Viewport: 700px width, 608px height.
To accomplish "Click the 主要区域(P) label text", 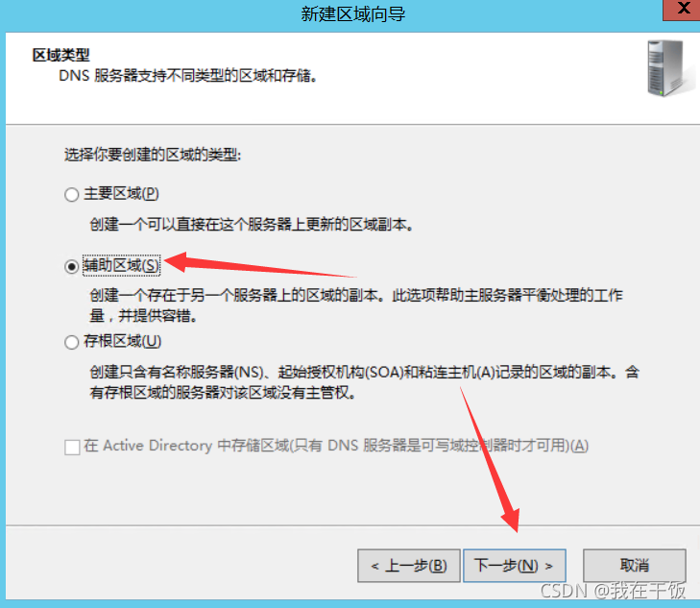I will 121,194.
